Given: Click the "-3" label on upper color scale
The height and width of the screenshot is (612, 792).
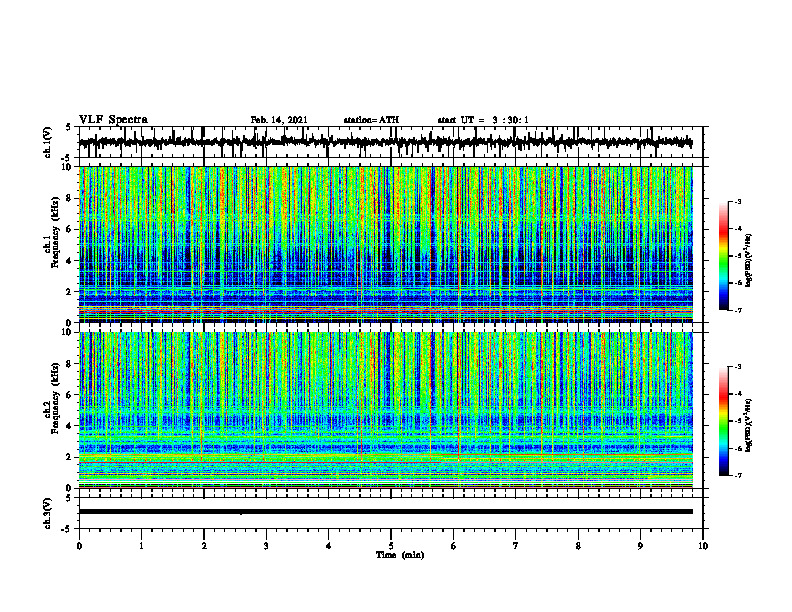Looking at the screenshot, I should click(738, 202).
